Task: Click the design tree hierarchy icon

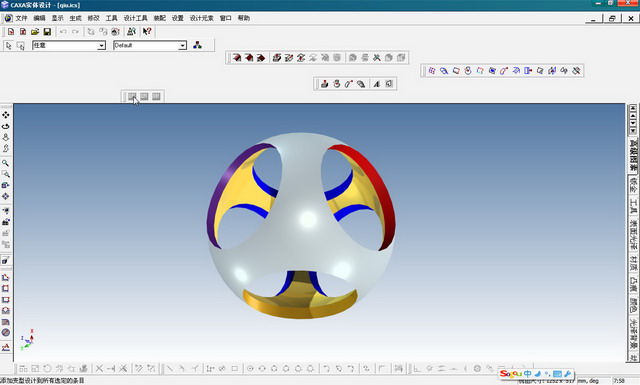Action: pyautogui.click(x=198, y=45)
